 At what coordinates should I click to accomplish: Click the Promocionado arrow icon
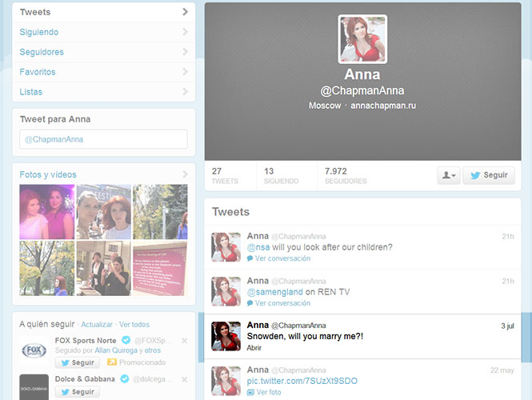coord(112,362)
